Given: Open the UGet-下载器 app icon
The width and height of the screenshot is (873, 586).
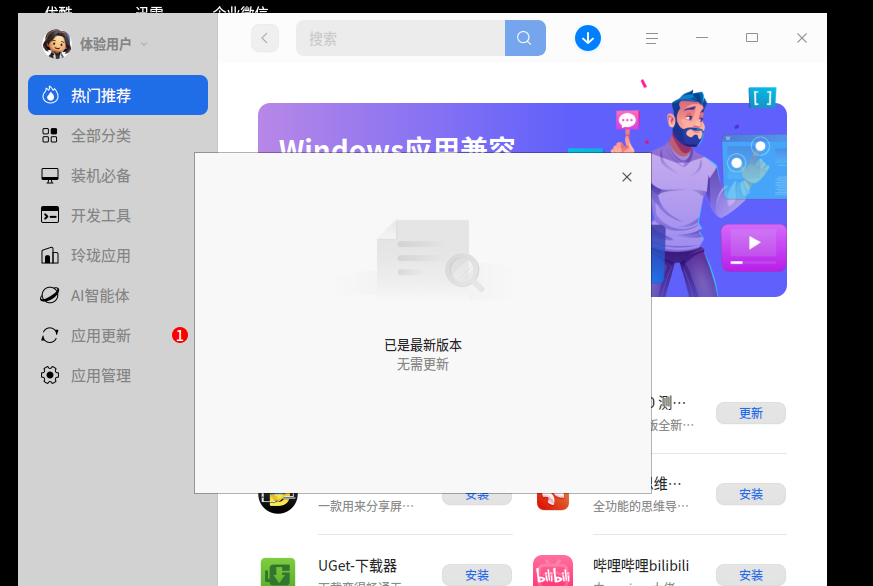Looking at the screenshot, I should click(278, 572).
